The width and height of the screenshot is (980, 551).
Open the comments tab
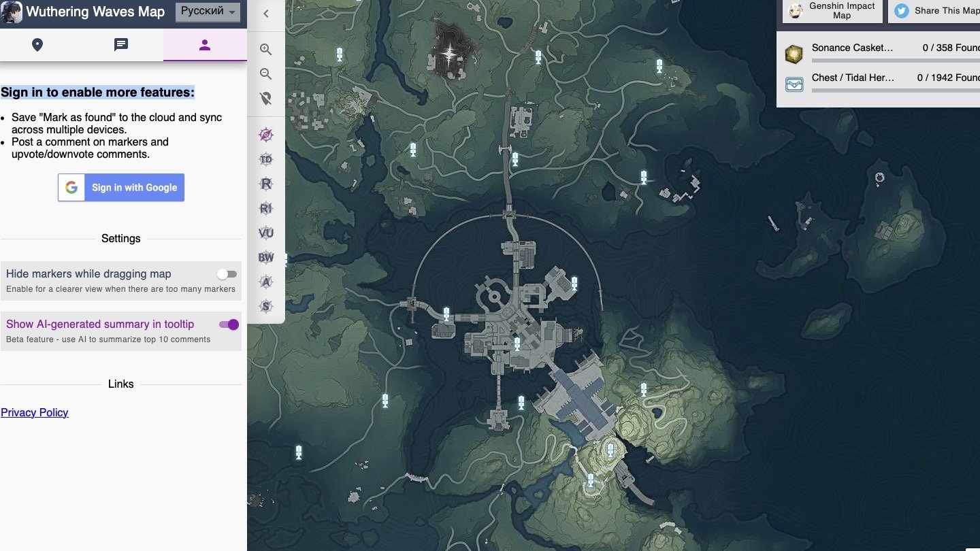pos(121,45)
